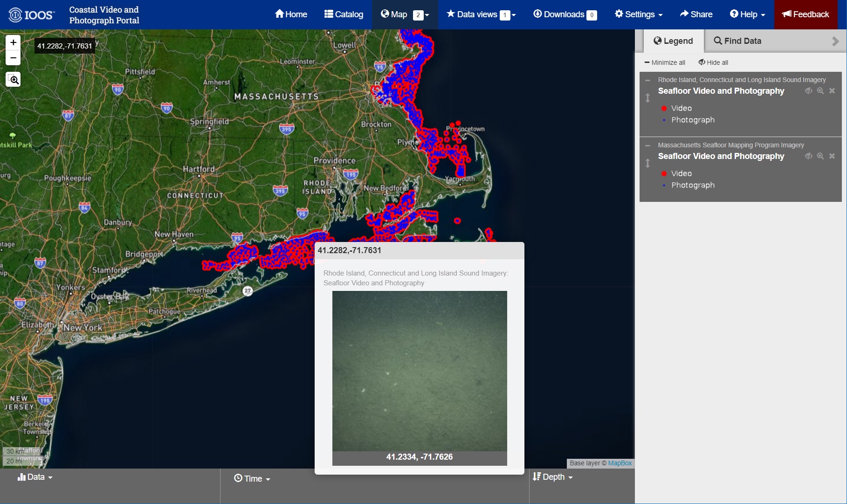
Task: Hide the Massachusetts Seafloor Mapping layer
Action: [x=808, y=156]
